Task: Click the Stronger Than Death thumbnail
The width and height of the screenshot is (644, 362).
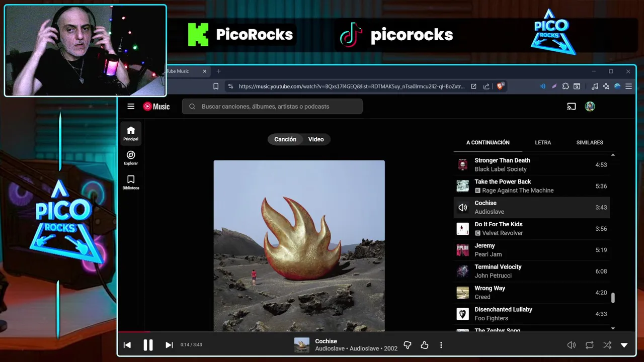Action: 462,164
